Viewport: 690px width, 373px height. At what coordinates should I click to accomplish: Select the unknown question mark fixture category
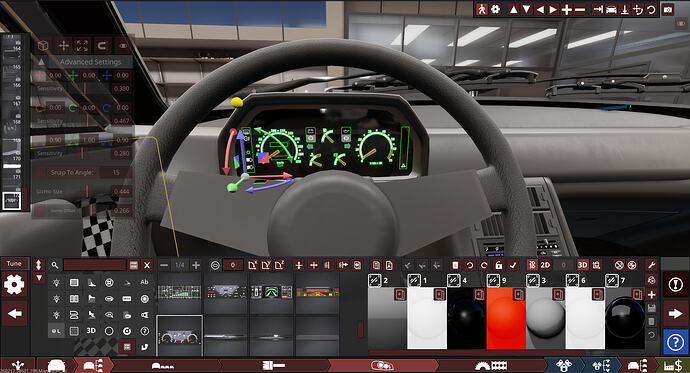coord(144,331)
